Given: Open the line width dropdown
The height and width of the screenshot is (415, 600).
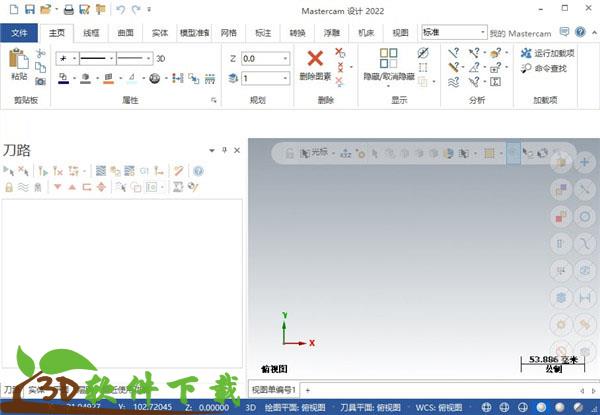Looking at the screenshot, I should pos(148,59).
